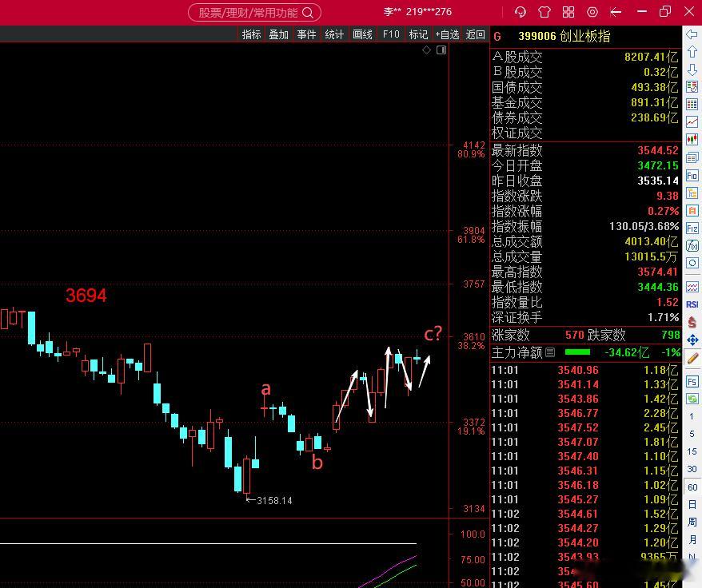Image resolution: width=702 pixels, height=588 pixels.
Task: Open the multi-window list icon
Action: (x=692, y=157)
